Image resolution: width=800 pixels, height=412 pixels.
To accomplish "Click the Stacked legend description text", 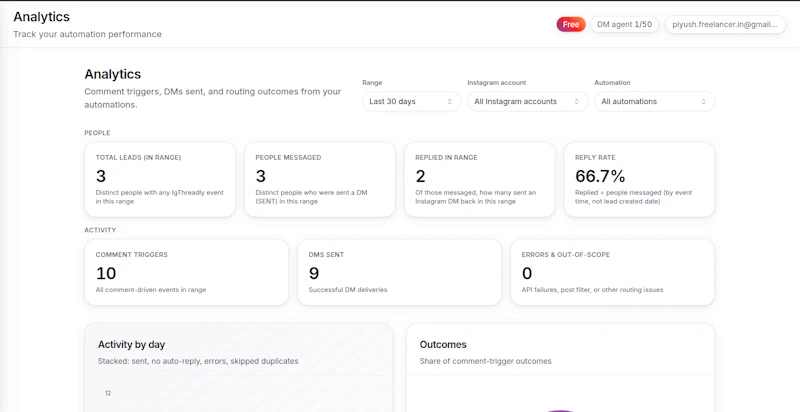I will (198, 361).
